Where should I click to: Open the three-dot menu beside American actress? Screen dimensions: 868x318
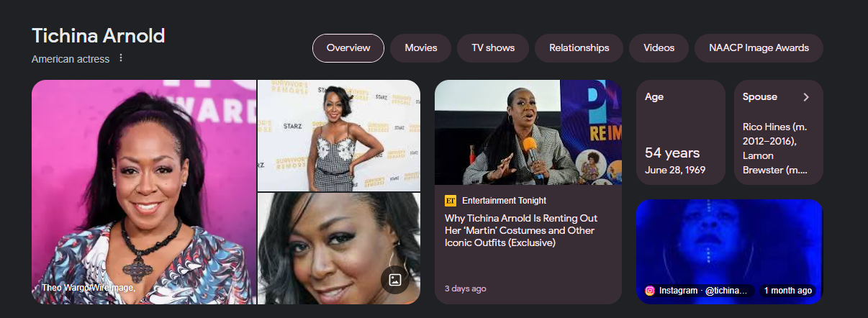[121, 58]
